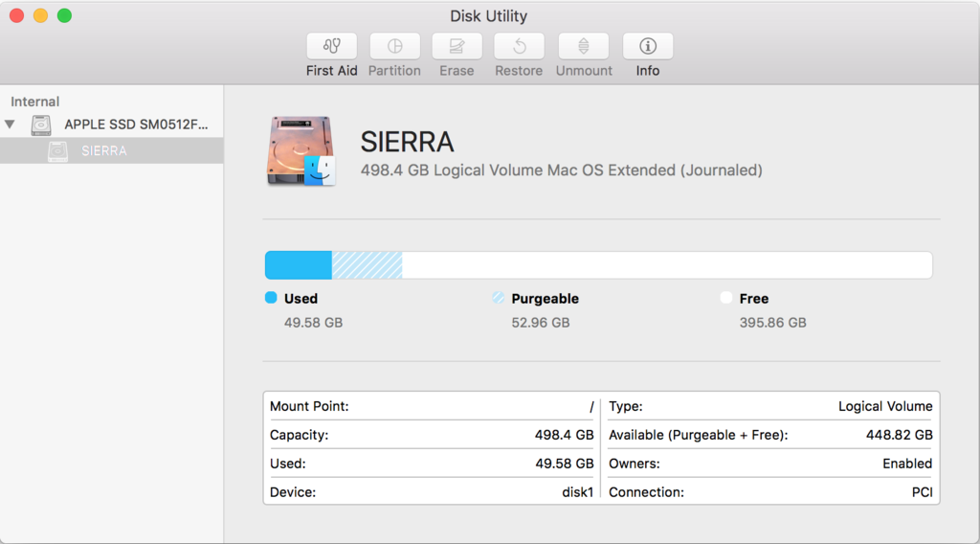This screenshot has width=980, height=544.
Task: Click the 395.86 GB Free value
Action: pyautogui.click(x=773, y=323)
